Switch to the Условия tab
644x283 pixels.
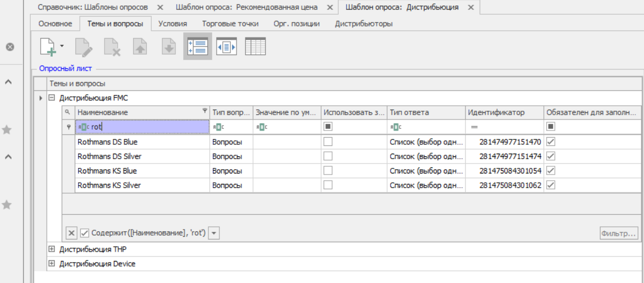point(173,24)
